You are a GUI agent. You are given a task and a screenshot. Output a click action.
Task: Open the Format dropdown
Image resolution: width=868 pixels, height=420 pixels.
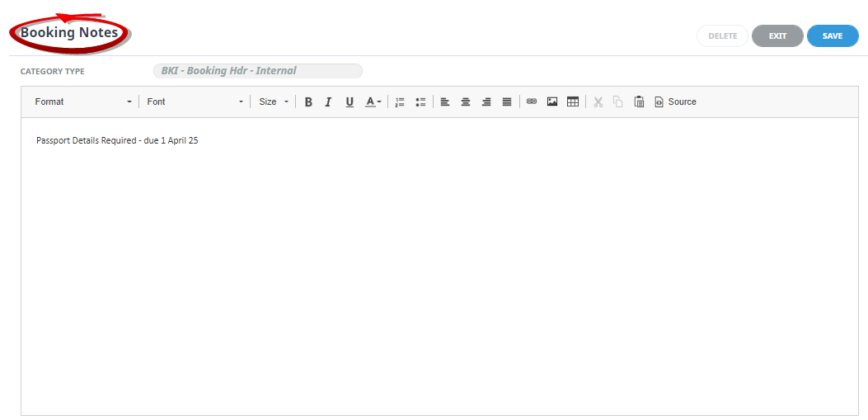click(x=82, y=102)
